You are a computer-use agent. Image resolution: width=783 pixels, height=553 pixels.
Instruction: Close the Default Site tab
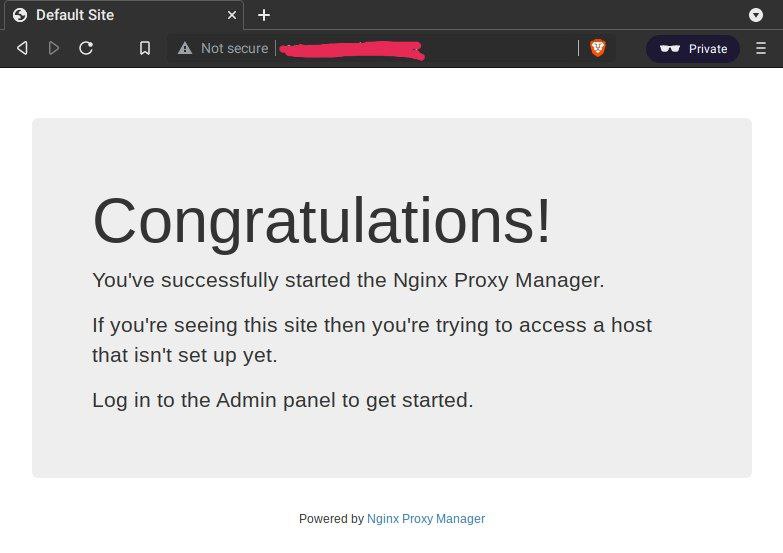[x=232, y=15]
